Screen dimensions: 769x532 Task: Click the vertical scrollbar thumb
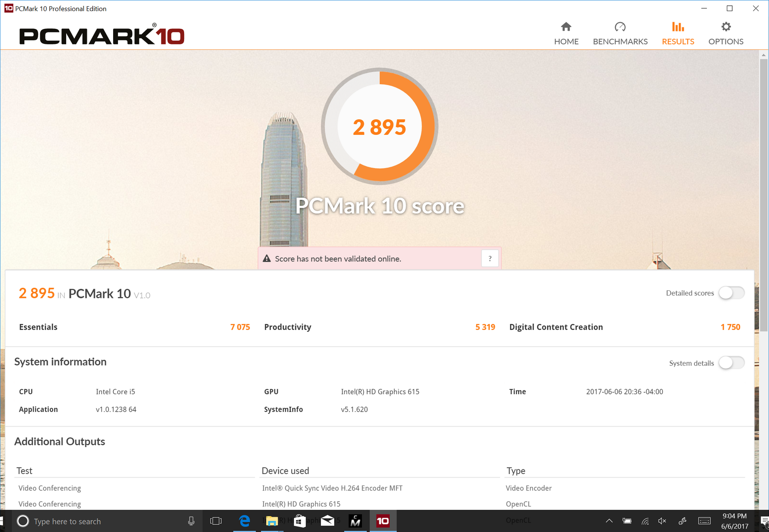click(764, 195)
